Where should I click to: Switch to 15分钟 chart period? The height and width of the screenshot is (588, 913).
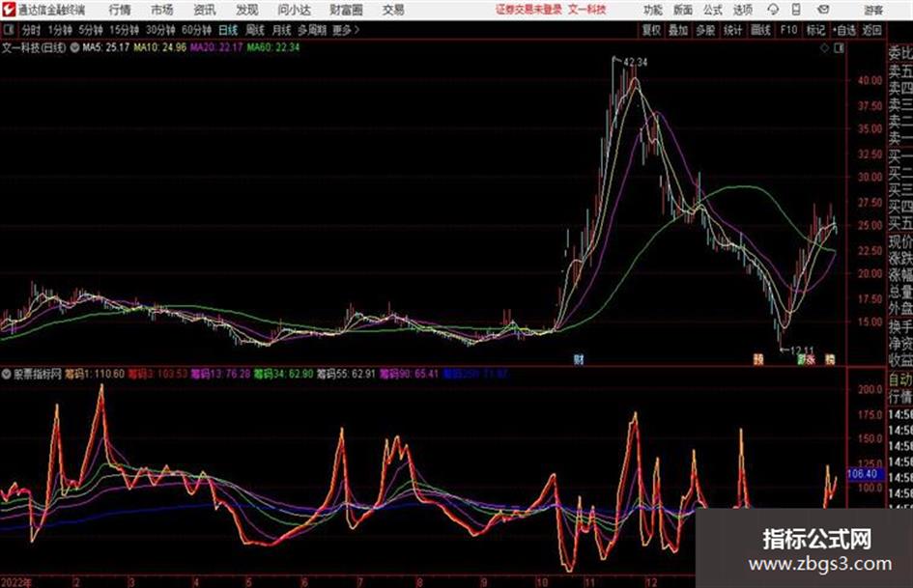point(124,30)
